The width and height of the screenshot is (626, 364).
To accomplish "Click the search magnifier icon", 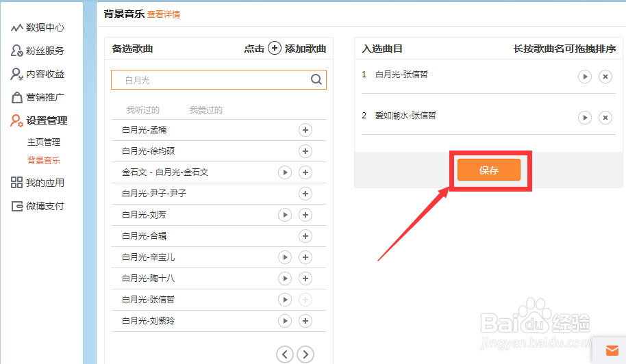I will [x=316, y=79].
